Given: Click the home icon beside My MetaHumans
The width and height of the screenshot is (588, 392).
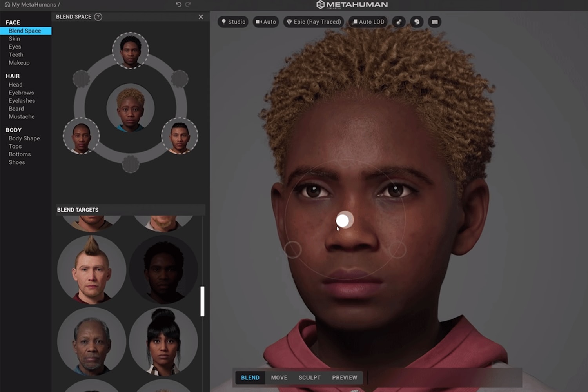Looking at the screenshot, I should (x=7, y=5).
